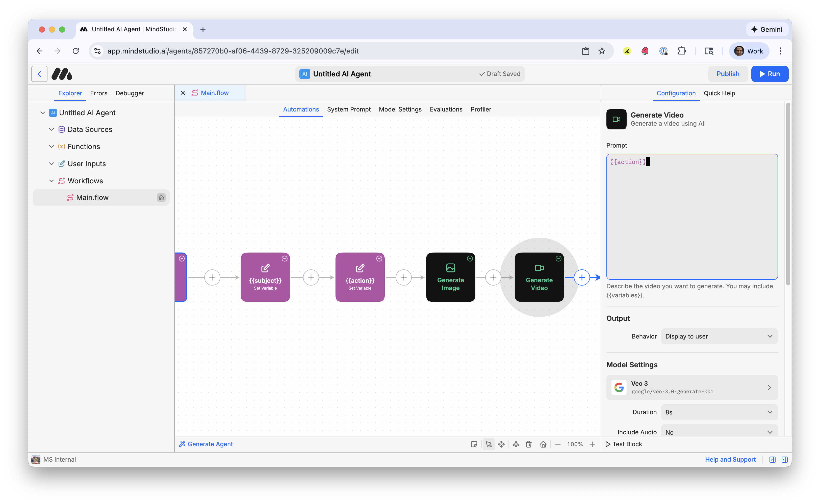Click the MindStudio logo in the top left

(x=62, y=74)
